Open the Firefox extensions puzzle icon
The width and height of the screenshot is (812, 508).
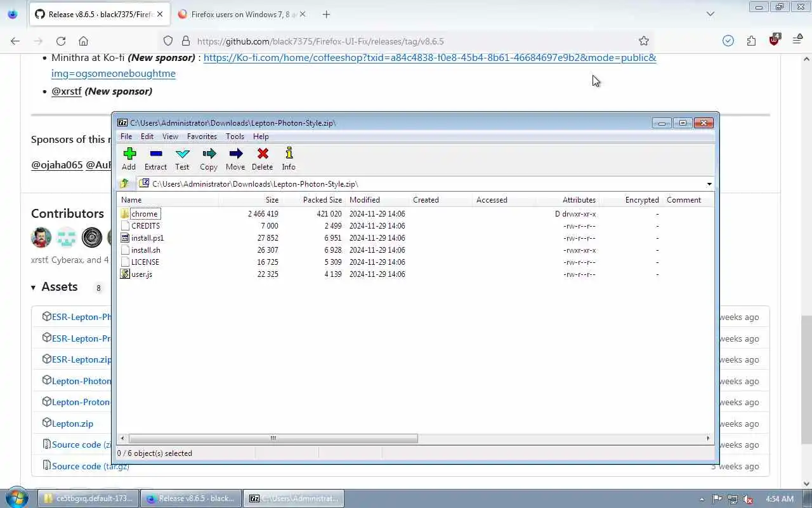point(751,41)
